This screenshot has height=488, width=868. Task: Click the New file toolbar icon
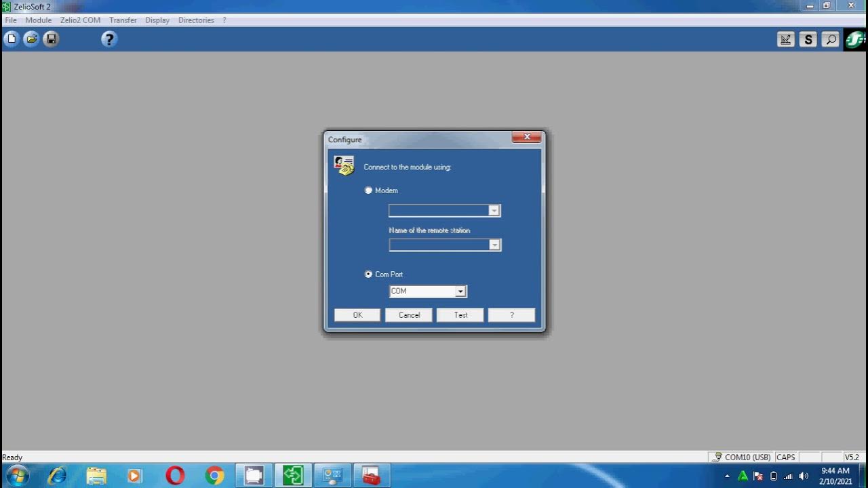tap(12, 39)
